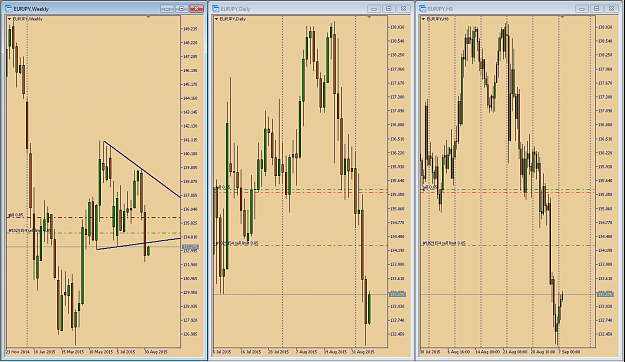Click the sell limit 0.05 label on H8 chart
This screenshot has height=362, width=625.
[444, 243]
